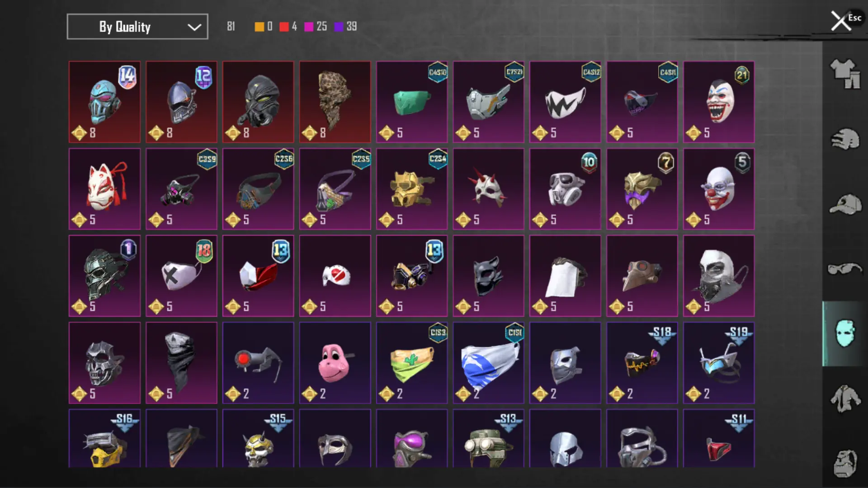
Task: Open the By Quality sort dropdown
Action: (137, 27)
